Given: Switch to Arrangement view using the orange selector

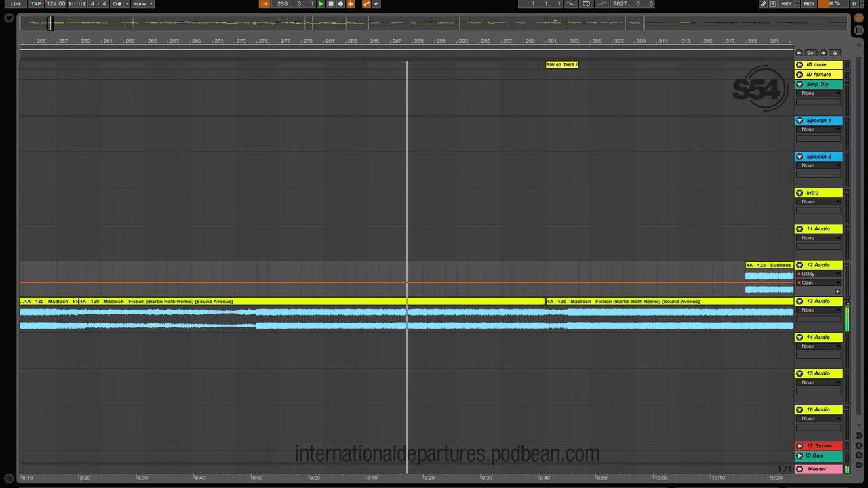Looking at the screenshot, I should [859, 18].
